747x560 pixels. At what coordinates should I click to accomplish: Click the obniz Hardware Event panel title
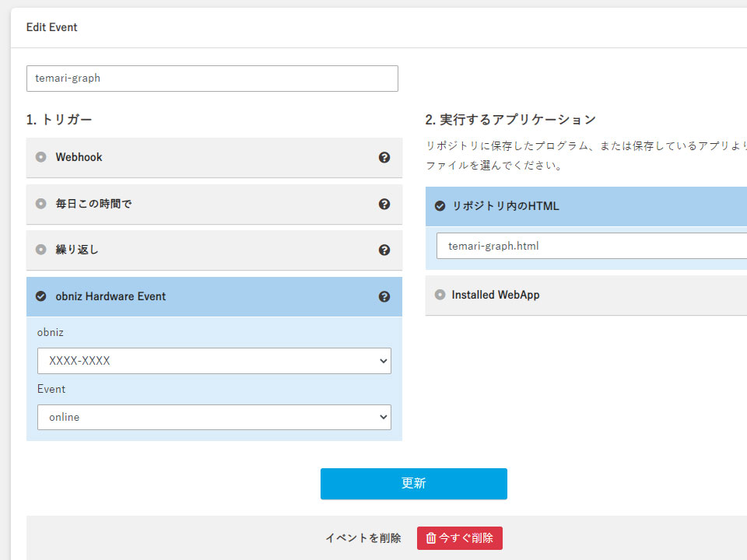click(110, 296)
